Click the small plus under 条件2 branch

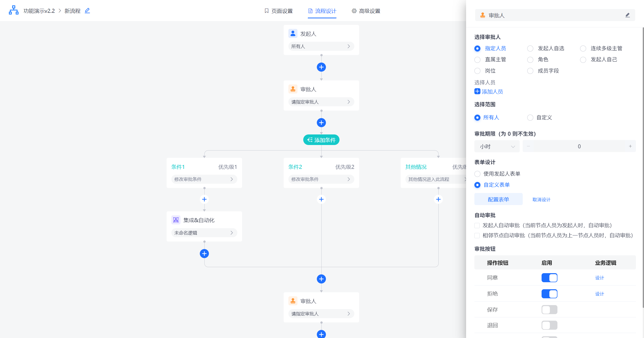321,199
